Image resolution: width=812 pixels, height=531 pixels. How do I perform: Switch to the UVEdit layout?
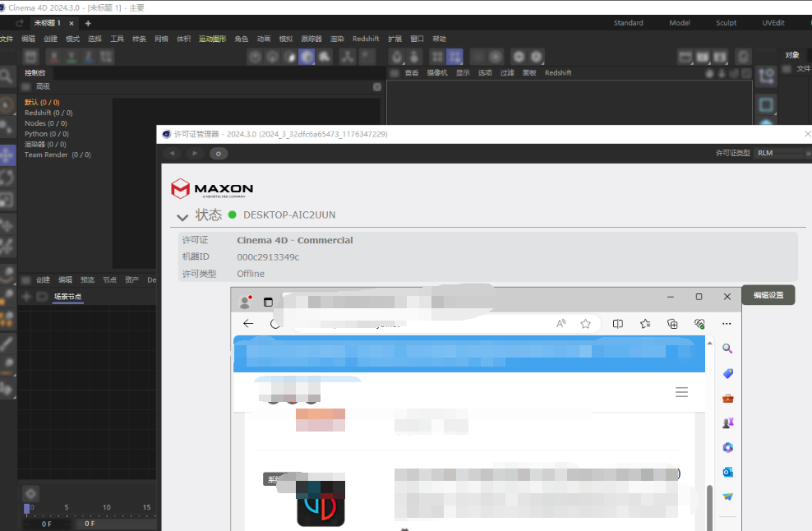[x=773, y=23]
